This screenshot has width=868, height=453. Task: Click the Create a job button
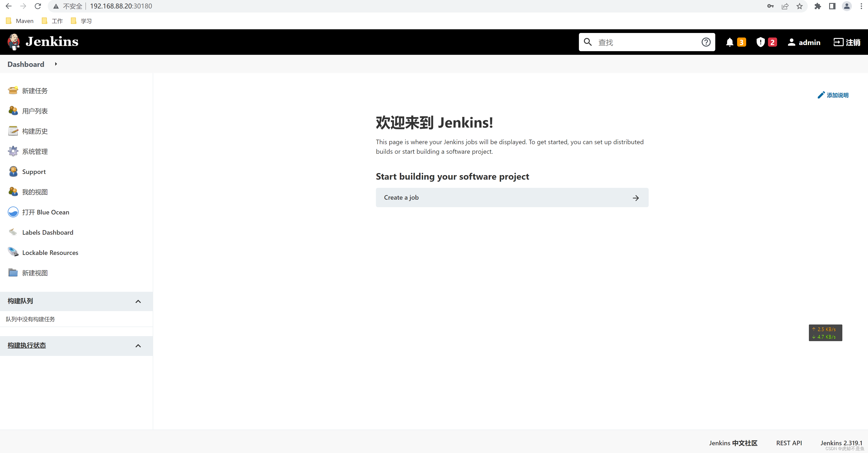(x=512, y=198)
